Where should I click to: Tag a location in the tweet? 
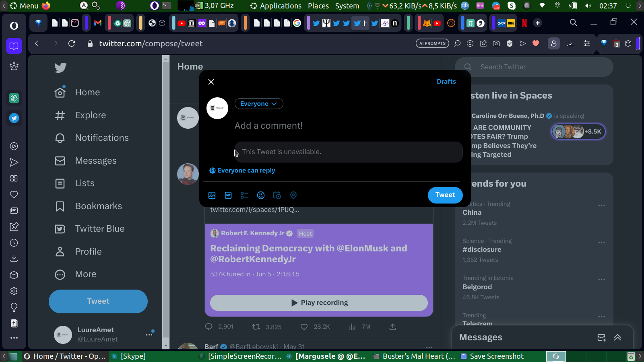pos(293,195)
